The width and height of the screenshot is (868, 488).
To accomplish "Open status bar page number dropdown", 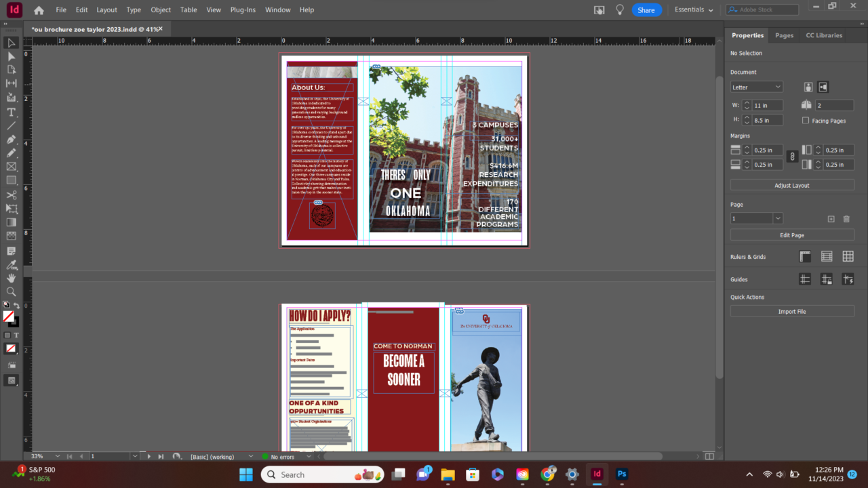I will coord(135,456).
